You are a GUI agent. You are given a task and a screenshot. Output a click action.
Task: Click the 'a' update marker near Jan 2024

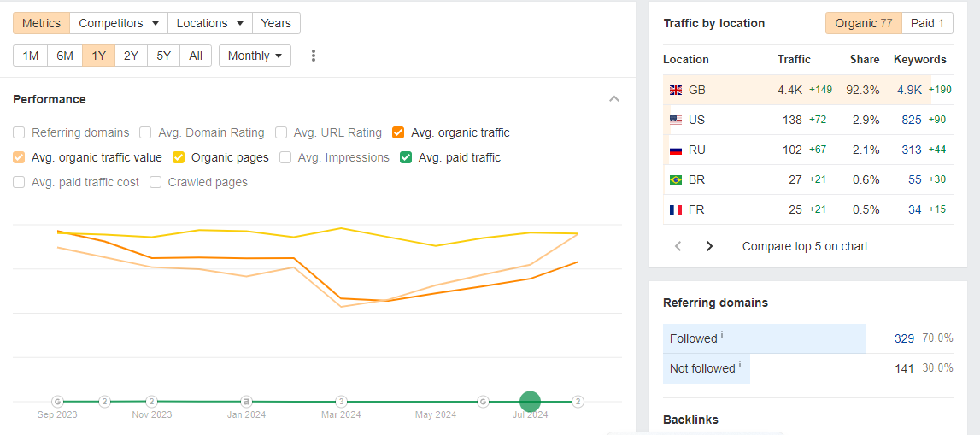pos(246,401)
